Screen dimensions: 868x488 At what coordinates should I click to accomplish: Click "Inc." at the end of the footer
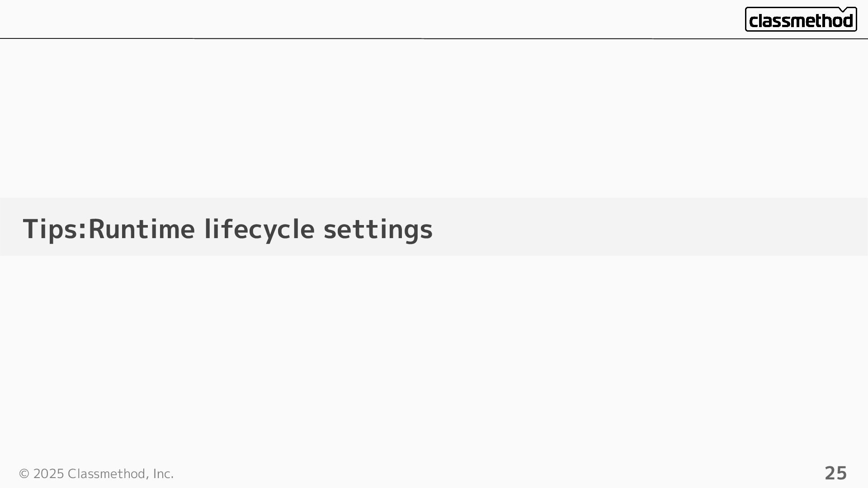[x=163, y=474]
